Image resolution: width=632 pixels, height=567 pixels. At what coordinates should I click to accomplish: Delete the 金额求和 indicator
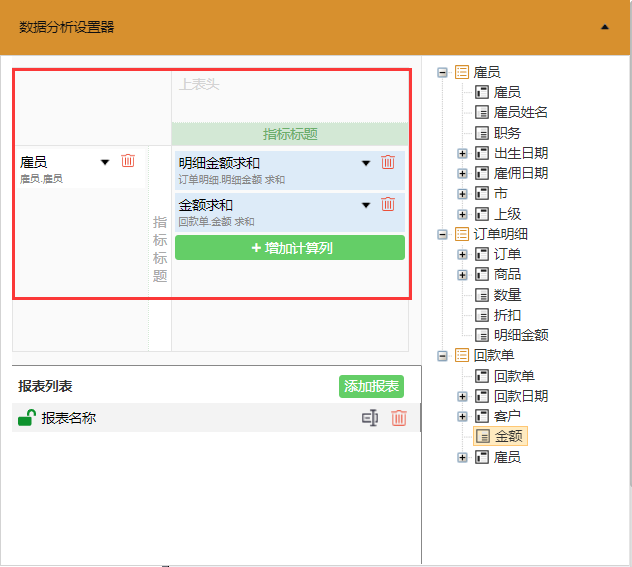(x=388, y=204)
